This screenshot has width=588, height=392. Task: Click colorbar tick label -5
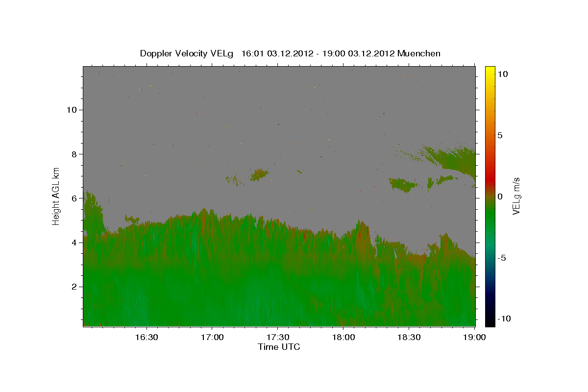(503, 258)
